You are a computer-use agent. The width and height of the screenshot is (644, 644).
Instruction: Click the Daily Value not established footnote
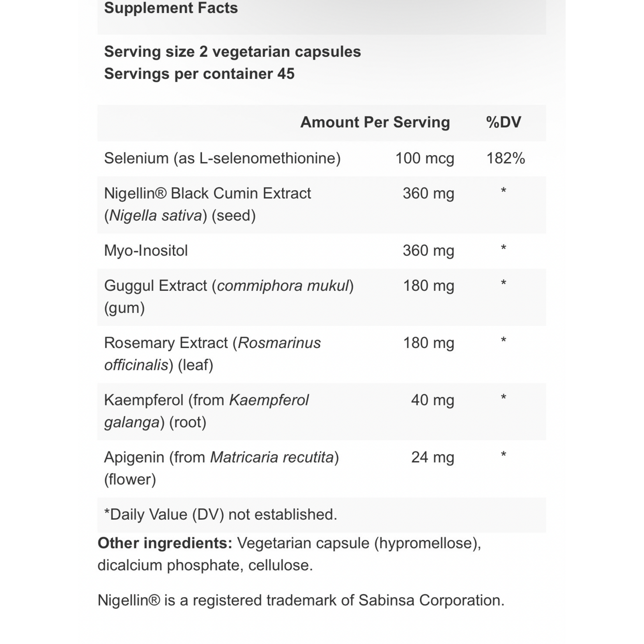tap(221, 515)
